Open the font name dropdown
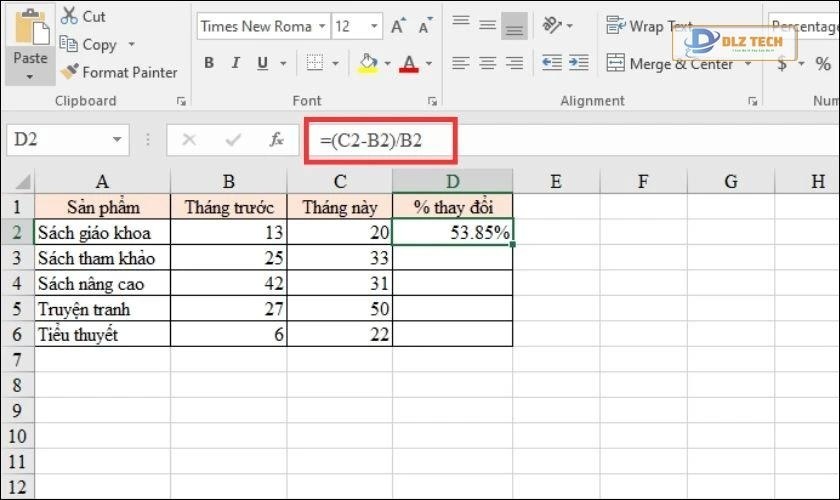This screenshot has height=500, width=840. pyautogui.click(x=321, y=27)
